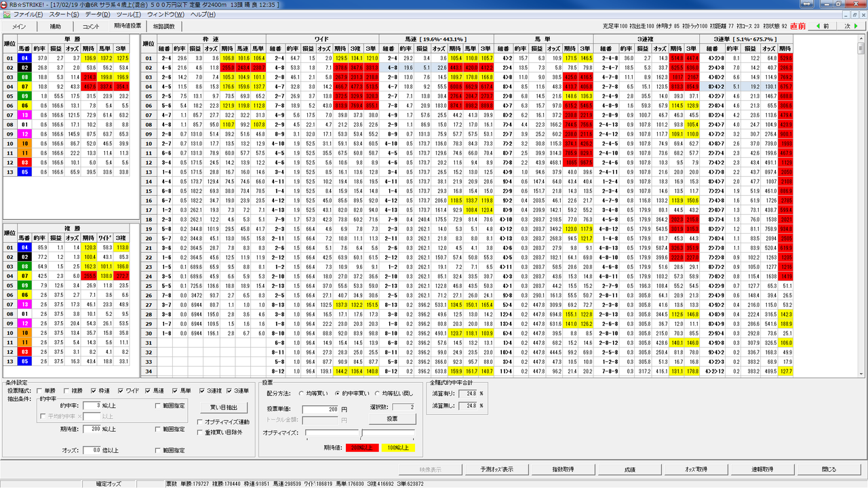868x488 pixels.
Task: Uncheck the 3連単 bet type checkbox
Action: [x=229, y=391]
